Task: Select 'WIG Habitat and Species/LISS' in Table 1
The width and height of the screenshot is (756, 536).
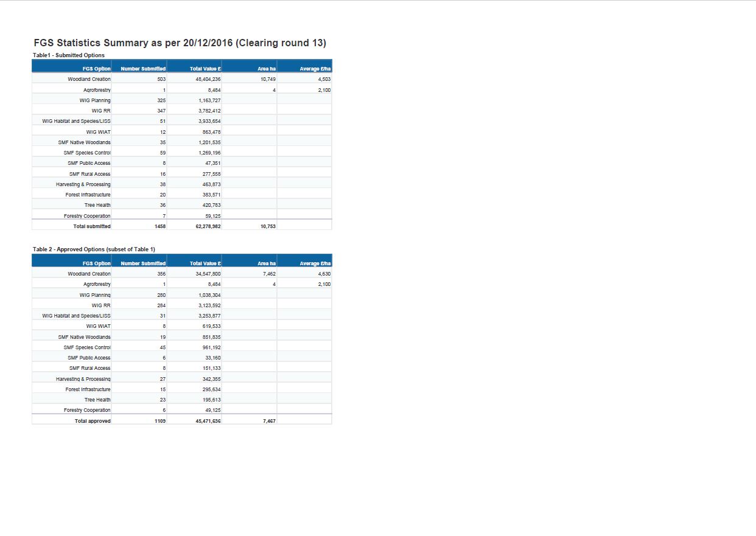Action: pos(76,121)
